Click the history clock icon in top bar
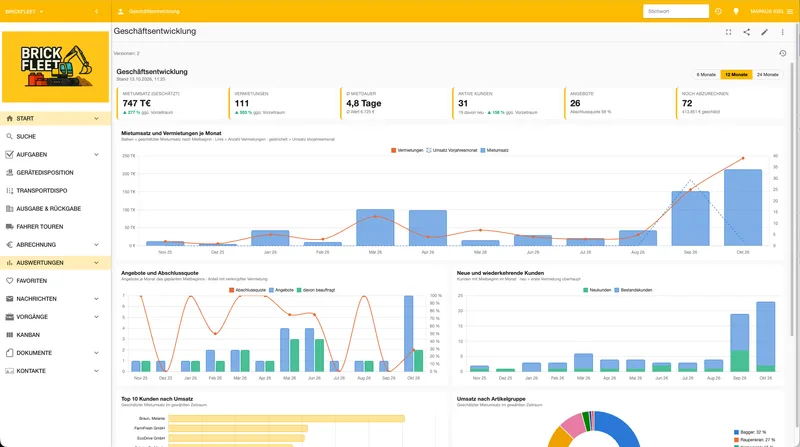800x447 pixels. coord(718,11)
